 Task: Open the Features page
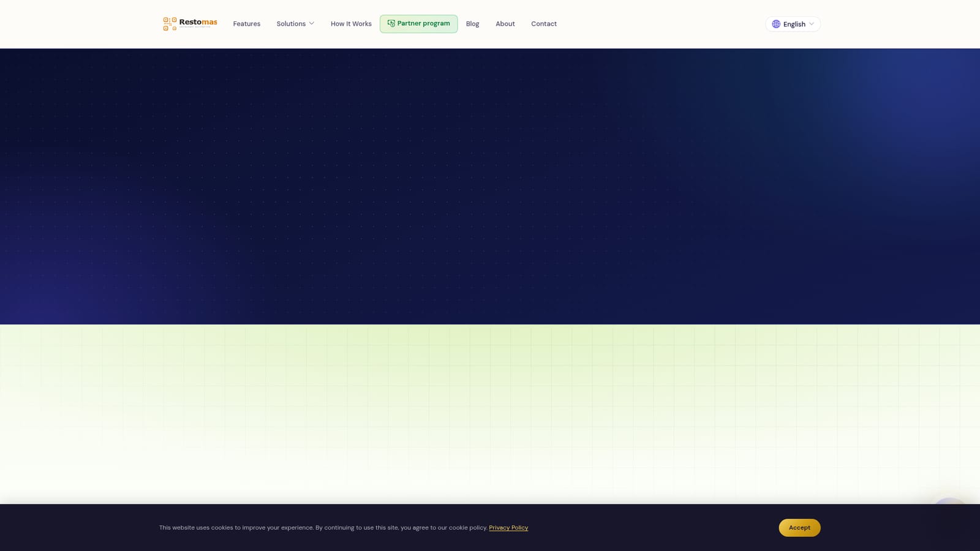point(246,24)
